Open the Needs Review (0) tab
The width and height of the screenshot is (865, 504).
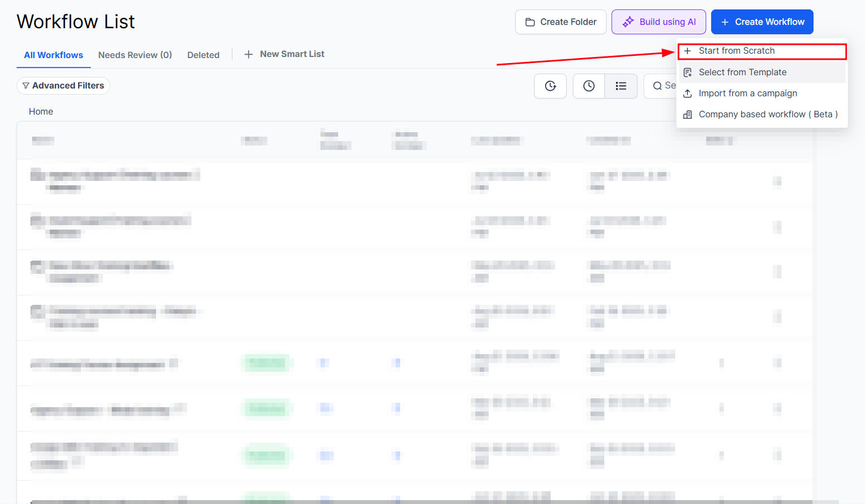pyautogui.click(x=135, y=55)
